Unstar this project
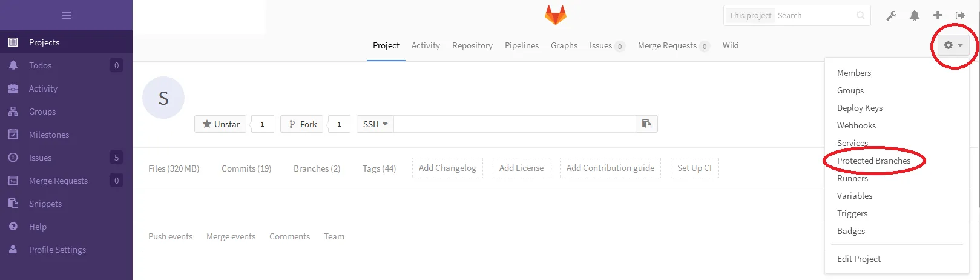Screen dimensions: 980x280 tap(220, 124)
